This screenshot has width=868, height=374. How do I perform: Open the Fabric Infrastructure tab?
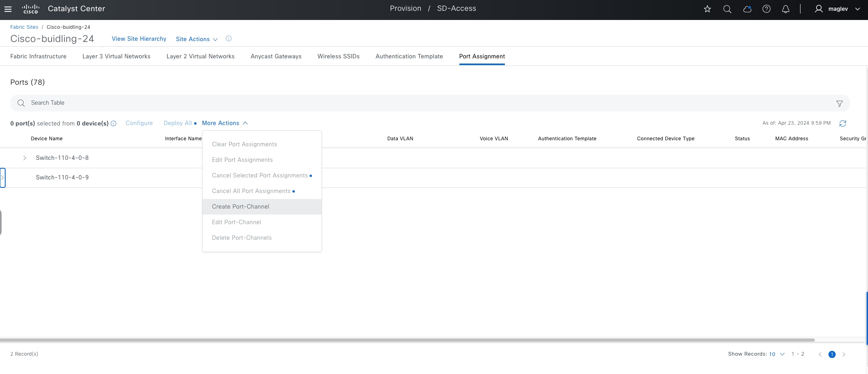pyautogui.click(x=38, y=56)
